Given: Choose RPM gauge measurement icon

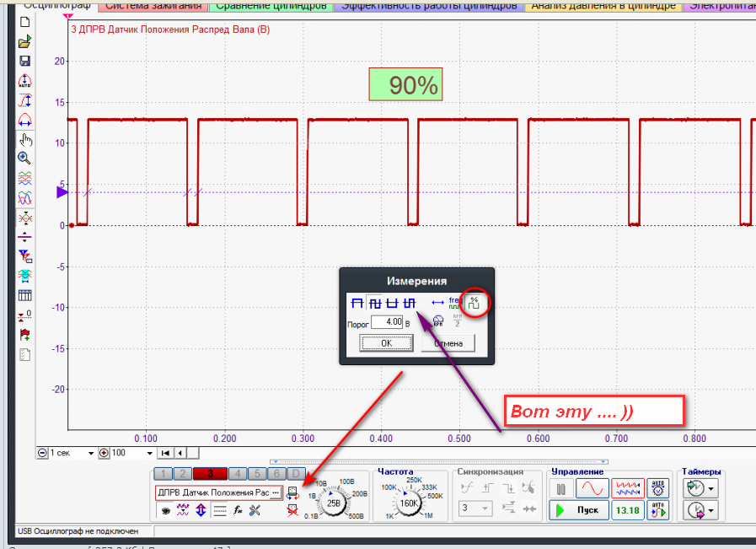Looking at the screenshot, I should point(438,320).
